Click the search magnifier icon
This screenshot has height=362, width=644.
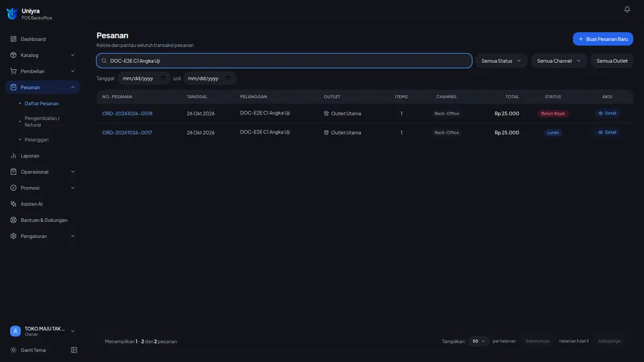[x=104, y=61]
